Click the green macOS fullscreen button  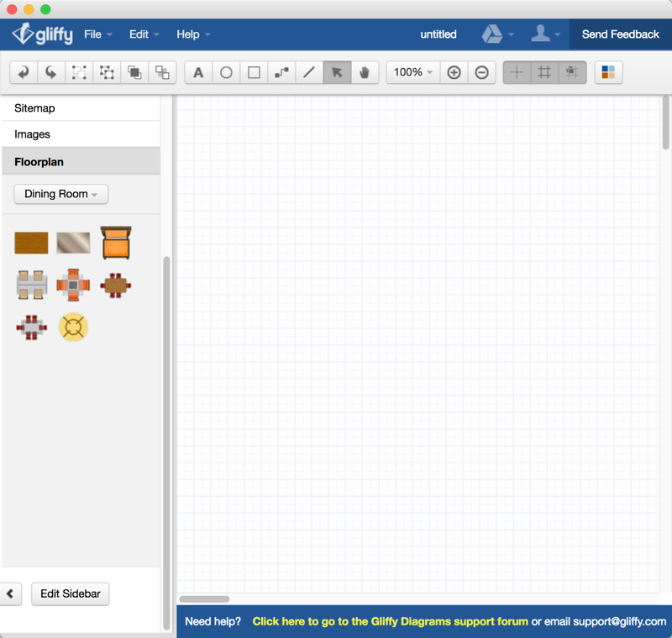coord(45,9)
